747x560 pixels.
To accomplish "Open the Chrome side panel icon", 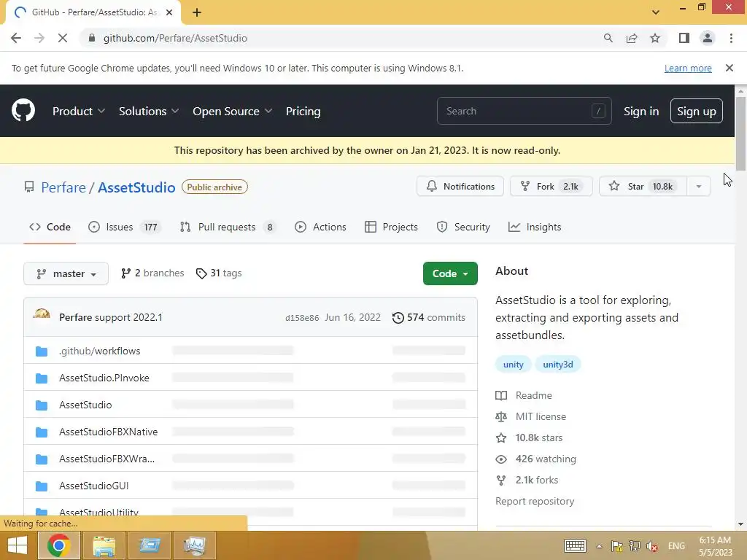I will pos(684,38).
